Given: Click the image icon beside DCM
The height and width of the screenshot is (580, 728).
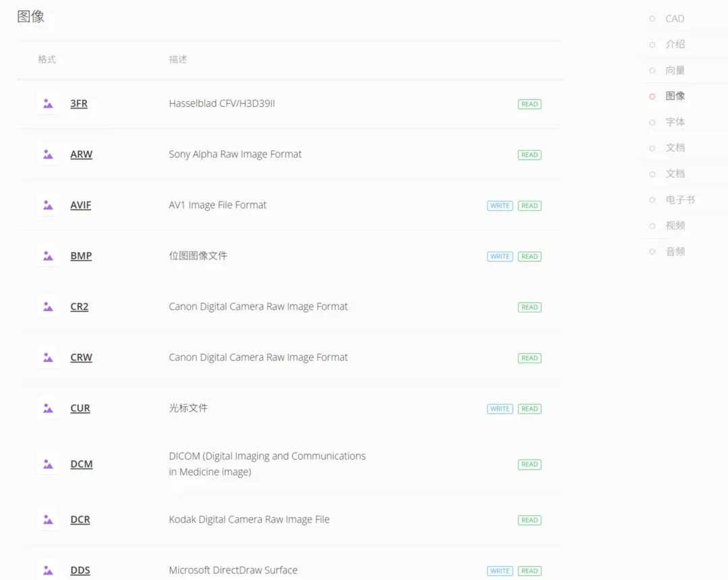Looking at the screenshot, I should (x=48, y=464).
